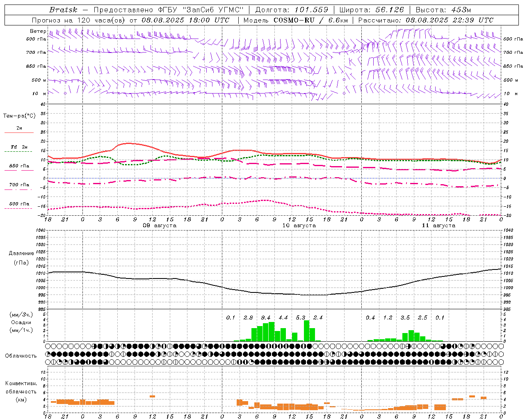Click the Модель COSMO-RU / 6.6км text
The width and height of the screenshot is (525, 420).
click(x=296, y=20)
